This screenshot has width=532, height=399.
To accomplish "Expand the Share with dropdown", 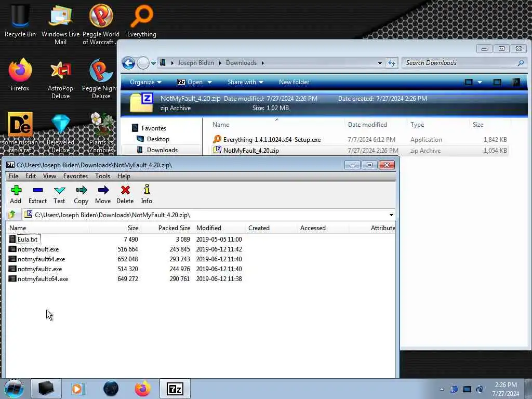I will pos(245,82).
